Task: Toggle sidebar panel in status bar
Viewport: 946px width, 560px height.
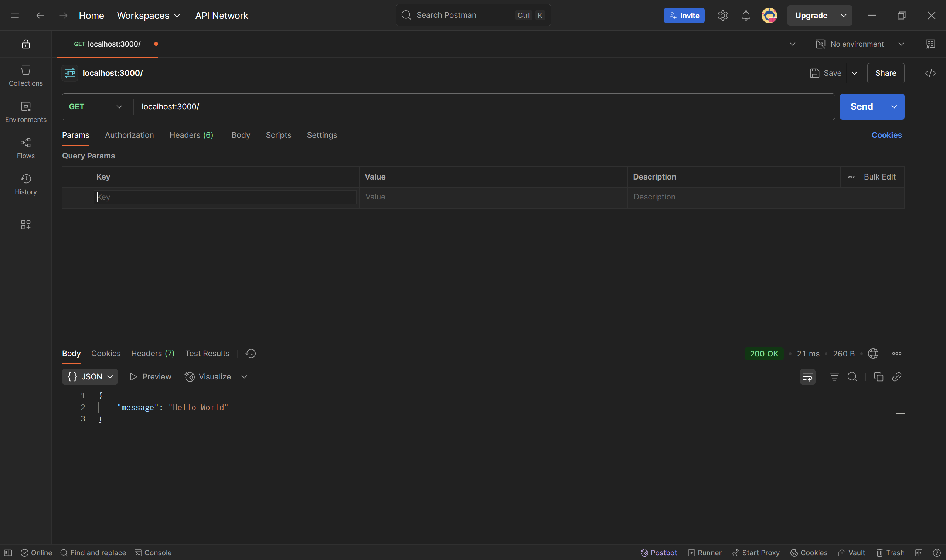Action: (8, 553)
